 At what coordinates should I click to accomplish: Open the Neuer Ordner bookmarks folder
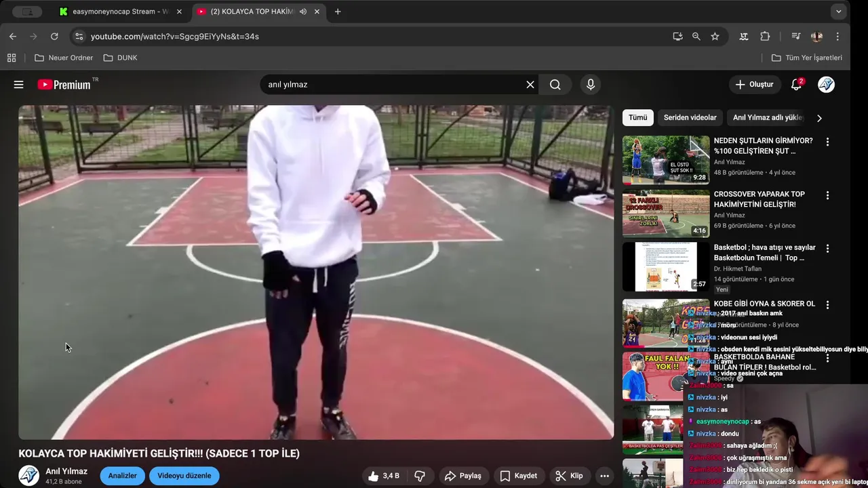pyautogui.click(x=64, y=58)
